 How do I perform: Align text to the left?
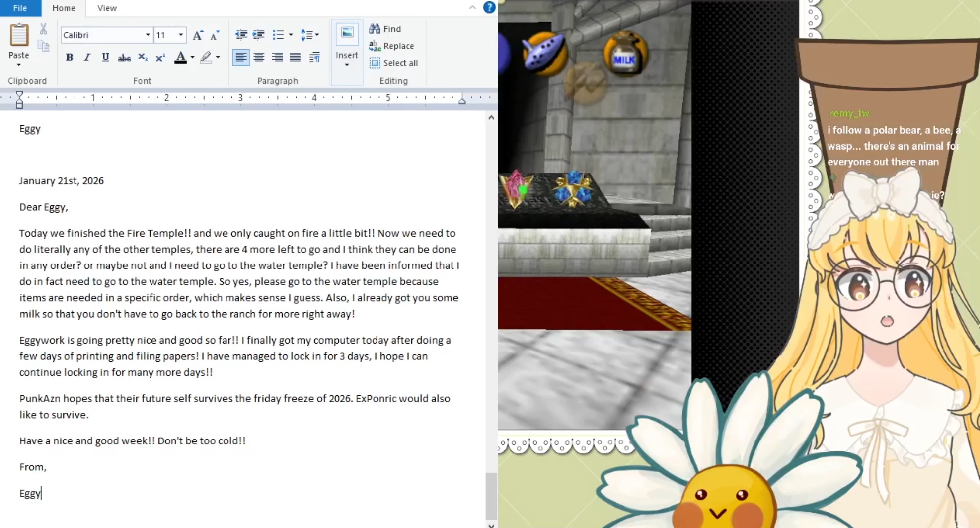[241, 57]
